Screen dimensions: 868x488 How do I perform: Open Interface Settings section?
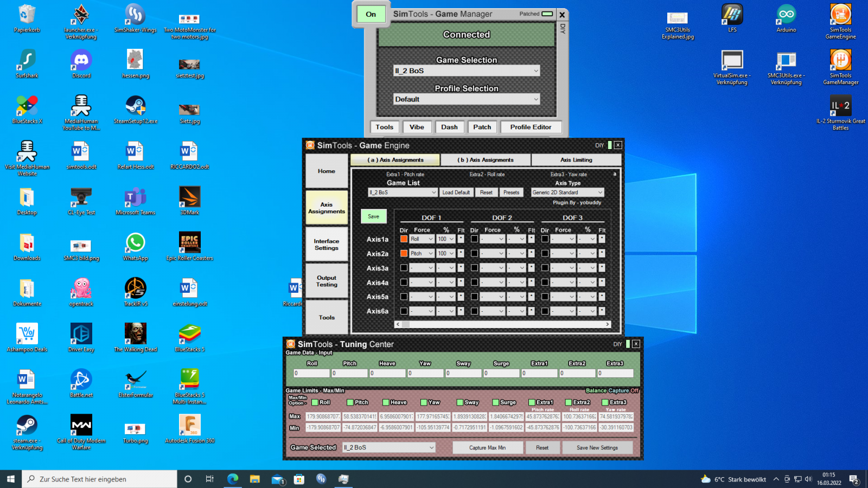(327, 245)
